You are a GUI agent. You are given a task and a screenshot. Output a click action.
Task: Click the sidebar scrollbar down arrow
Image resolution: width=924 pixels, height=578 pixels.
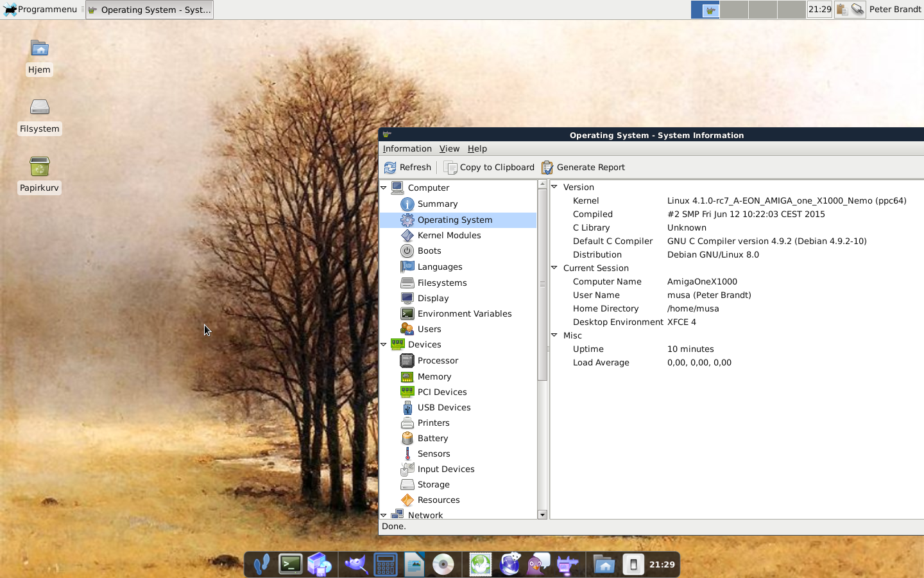pos(542,514)
